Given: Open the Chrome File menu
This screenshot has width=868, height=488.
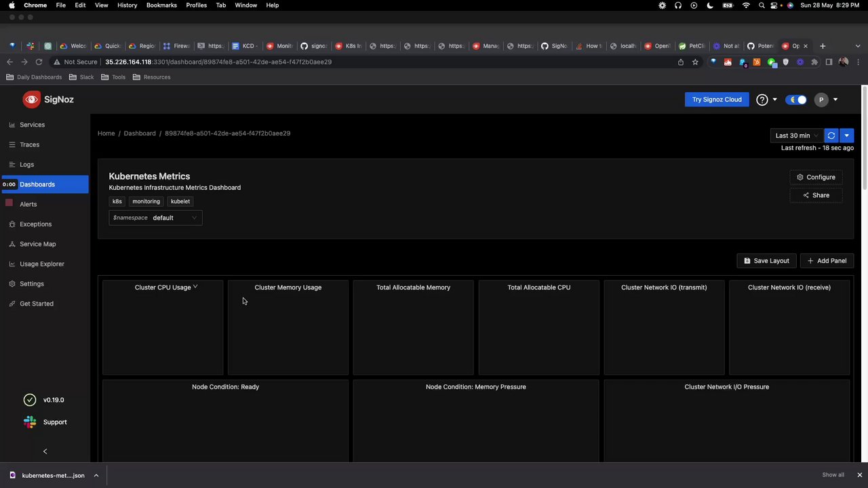Looking at the screenshot, I should [x=60, y=5].
